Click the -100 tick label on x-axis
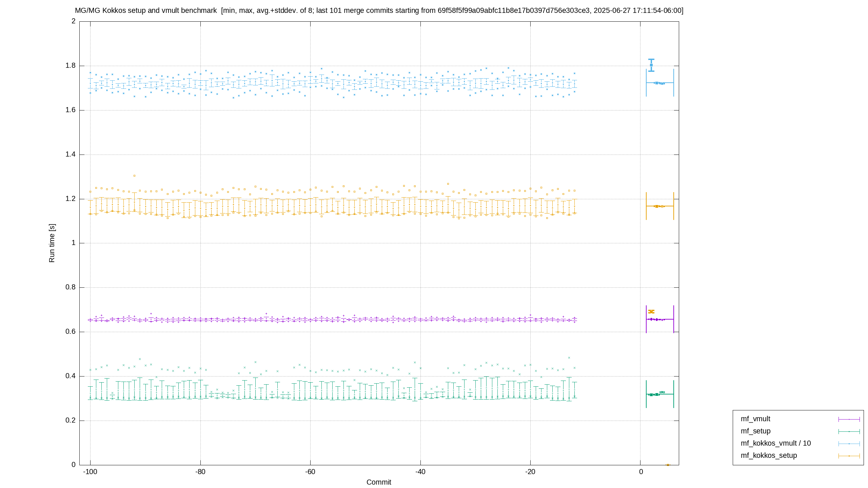 pyautogui.click(x=90, y=472)
